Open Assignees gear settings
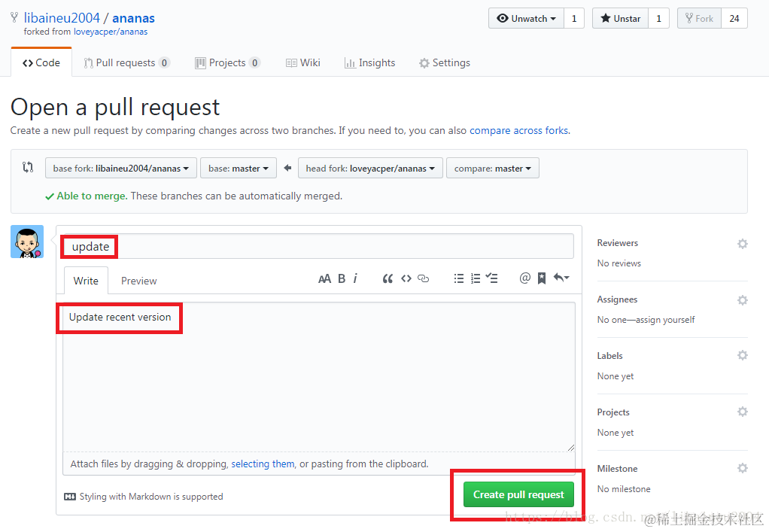 (743, 300)
